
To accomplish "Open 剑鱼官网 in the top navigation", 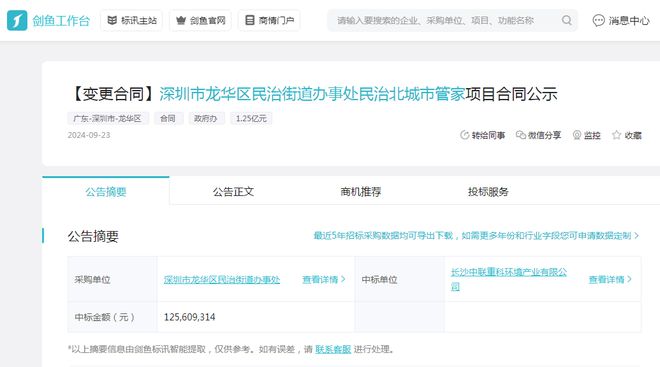I will (x=200, y=20).
